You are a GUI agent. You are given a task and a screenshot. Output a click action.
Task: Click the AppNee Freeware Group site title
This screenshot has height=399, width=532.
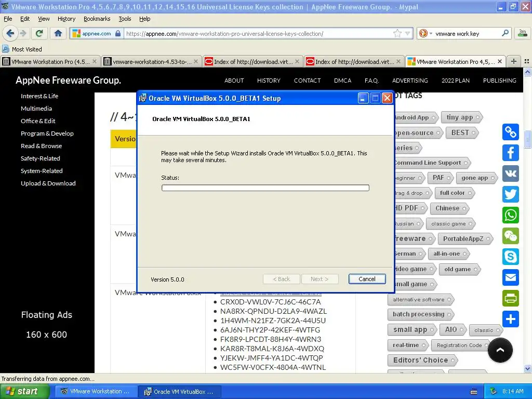68,81
